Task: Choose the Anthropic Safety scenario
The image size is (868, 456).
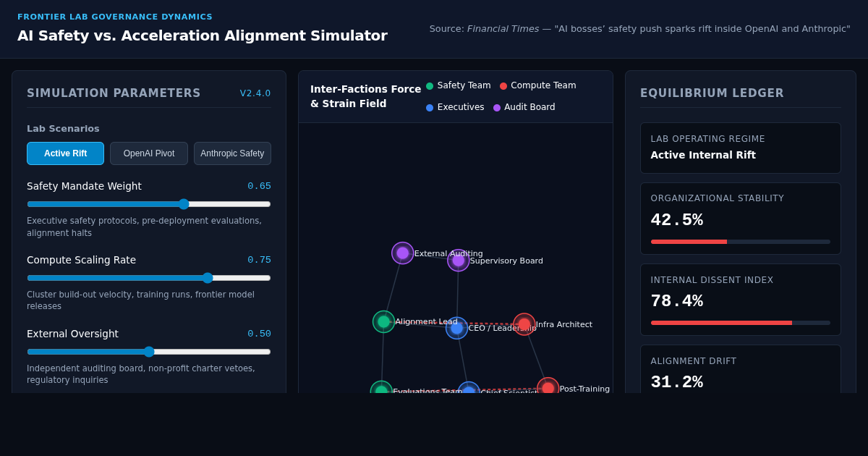Action: tap(232, 153)
